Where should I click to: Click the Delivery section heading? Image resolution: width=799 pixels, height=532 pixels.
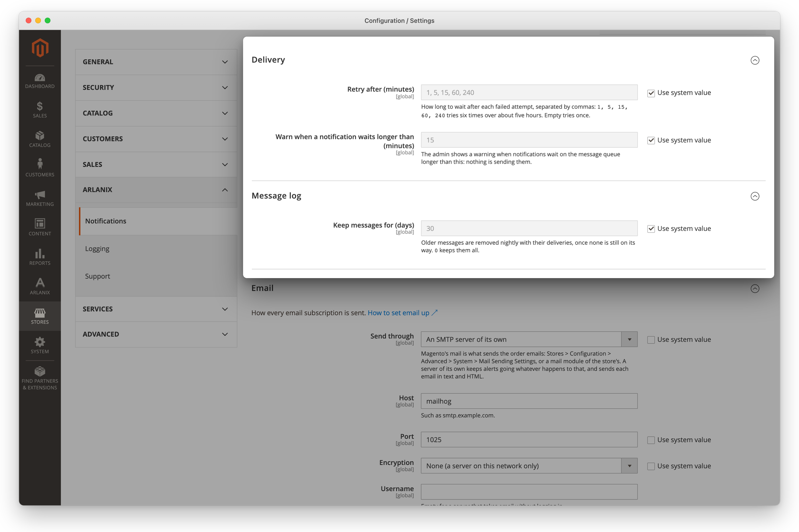[268, 60]
